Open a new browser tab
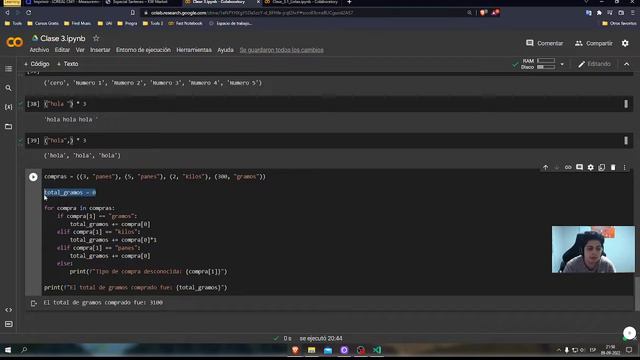This screenshot has width=640, height=360. pos(349,2)
